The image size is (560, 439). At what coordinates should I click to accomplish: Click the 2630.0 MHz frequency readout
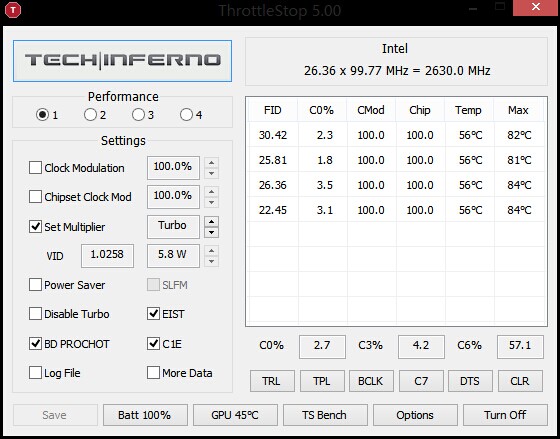pos(458,70)
